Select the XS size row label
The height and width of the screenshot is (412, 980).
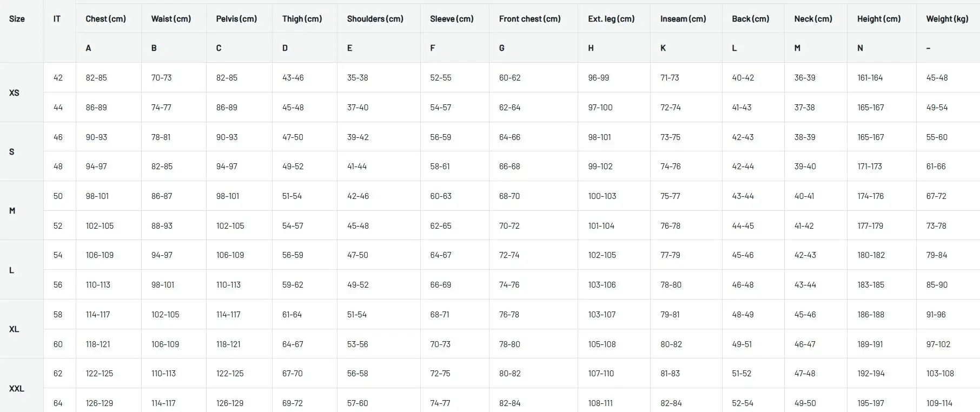coord(14,92)
